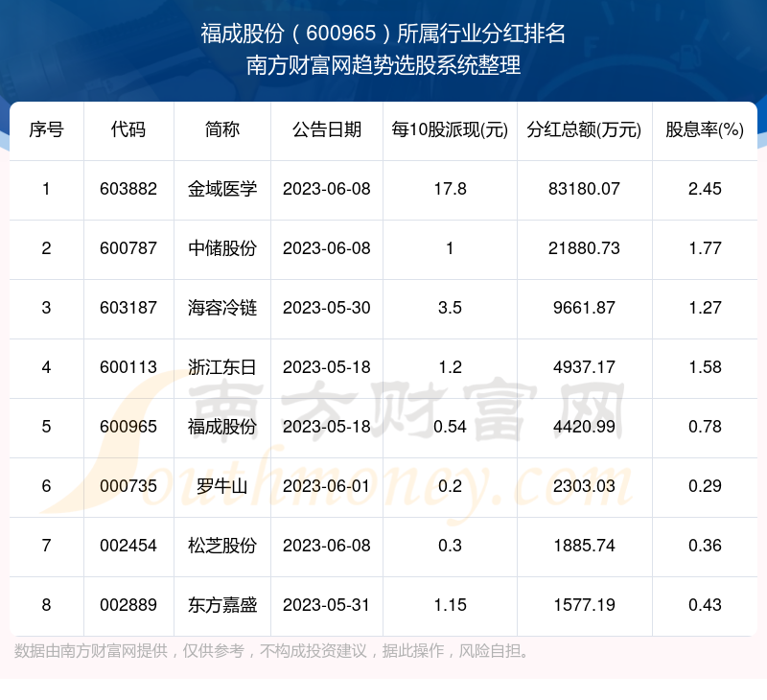Viewport: 767px width, 700px height.
Task: Click stock code 600113
Action: click(128, 367)
